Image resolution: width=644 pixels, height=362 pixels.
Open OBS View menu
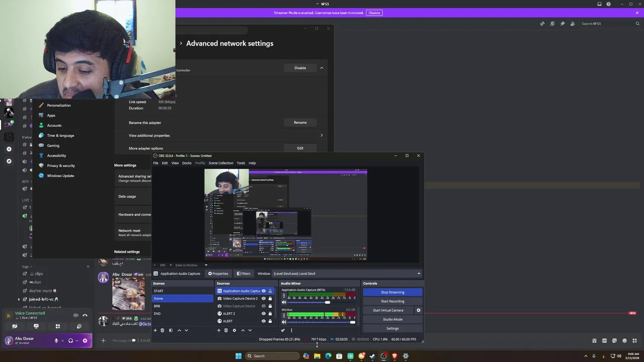click(x=175, y=163)
